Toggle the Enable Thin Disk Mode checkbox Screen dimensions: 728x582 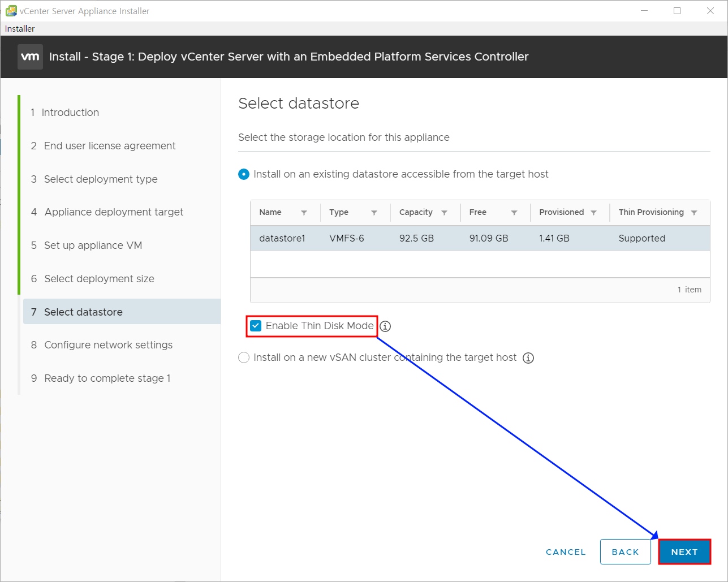click(x=256, y=326)
